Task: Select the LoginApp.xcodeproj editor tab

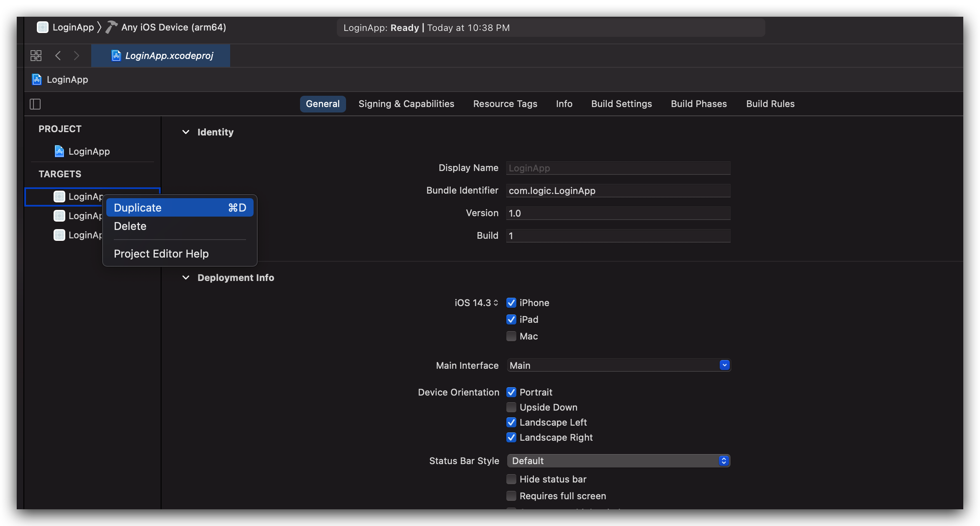Action: click(x=161, y=56)
